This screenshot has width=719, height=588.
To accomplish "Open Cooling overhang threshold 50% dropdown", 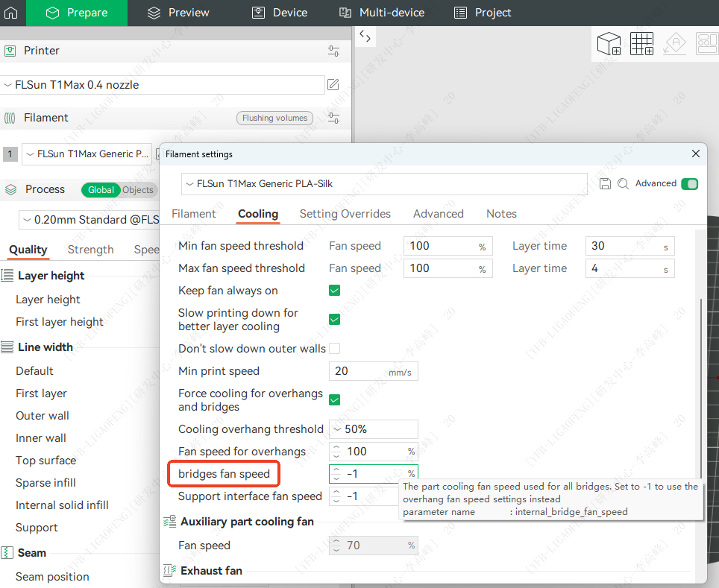I will [373, 429].
